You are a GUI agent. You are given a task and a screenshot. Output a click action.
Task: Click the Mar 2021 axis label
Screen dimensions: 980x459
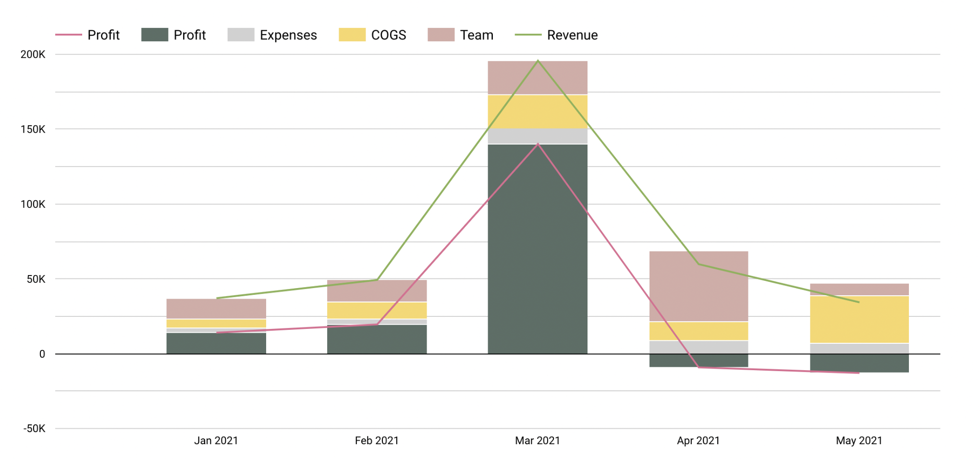pyautogui.click(x=538, y=441)
